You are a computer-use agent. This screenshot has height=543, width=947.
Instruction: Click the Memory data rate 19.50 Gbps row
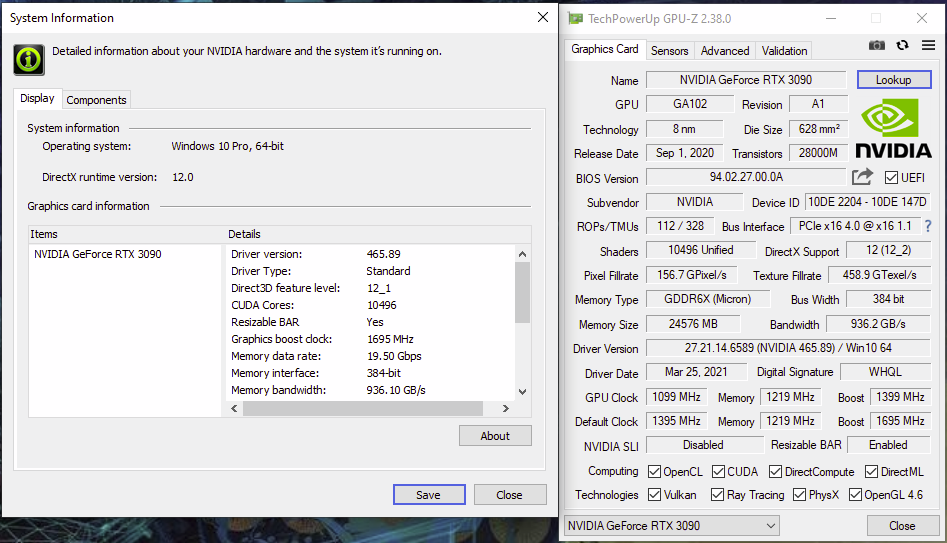pyautogui.click(x=370, y=356)
